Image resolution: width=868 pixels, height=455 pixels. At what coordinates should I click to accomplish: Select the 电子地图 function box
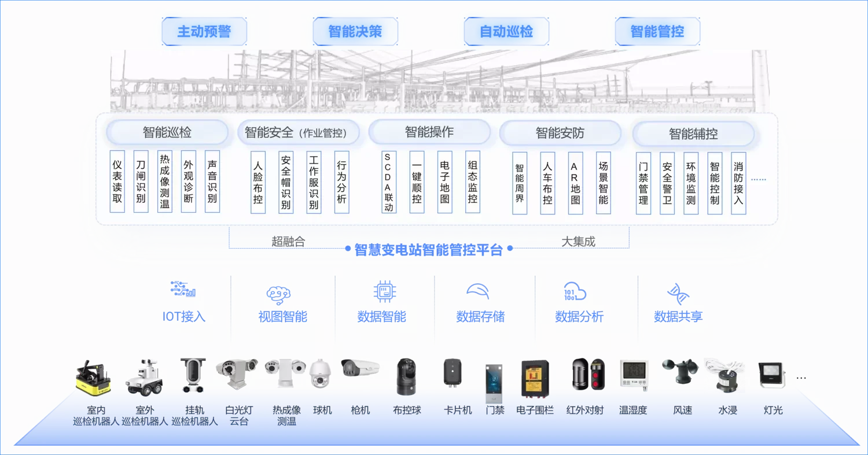[444, 182]
